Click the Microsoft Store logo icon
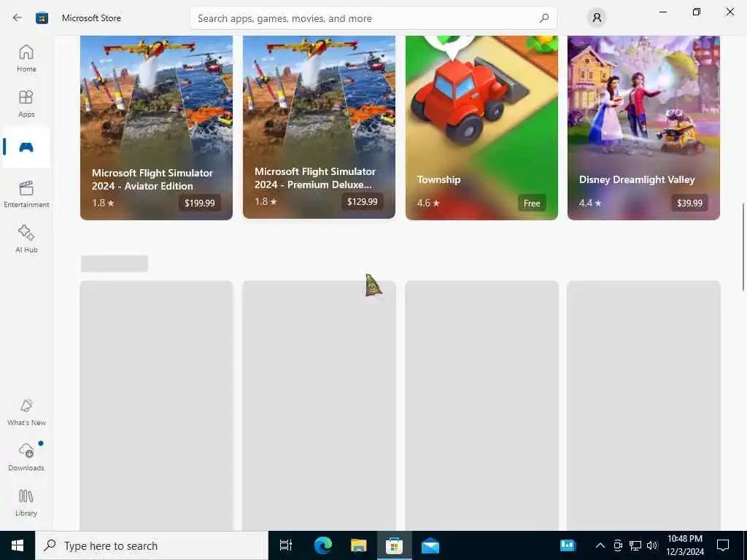Screen dimensions: 747x560 coord(42,18)
